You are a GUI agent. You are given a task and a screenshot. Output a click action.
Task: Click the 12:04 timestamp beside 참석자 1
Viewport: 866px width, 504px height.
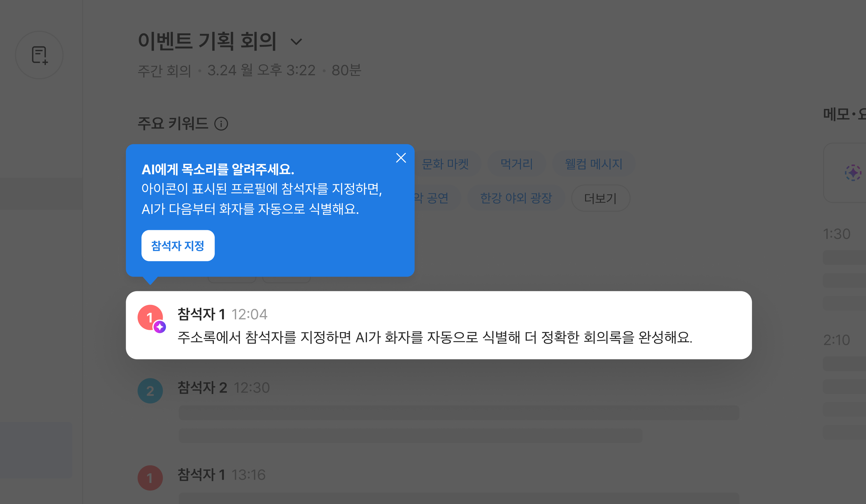[250, 314]
